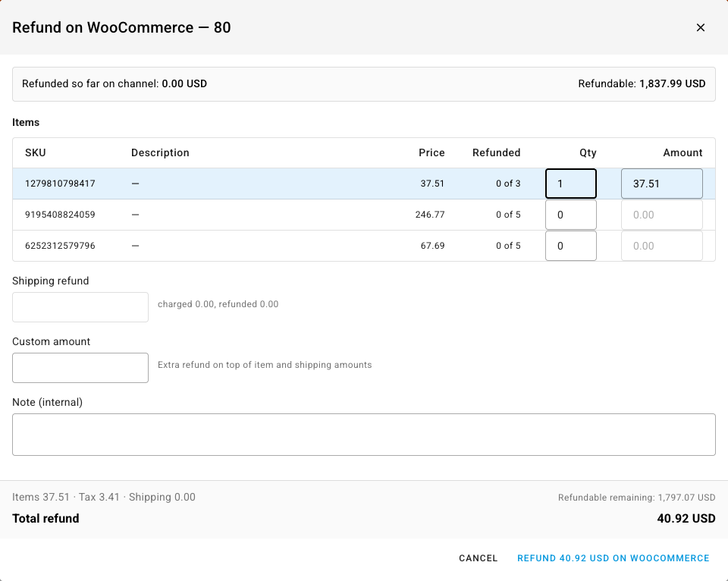728x581 pixels.
Task: Click Refundable remaining 1,797.07 USD text
Action: (636, 498)
